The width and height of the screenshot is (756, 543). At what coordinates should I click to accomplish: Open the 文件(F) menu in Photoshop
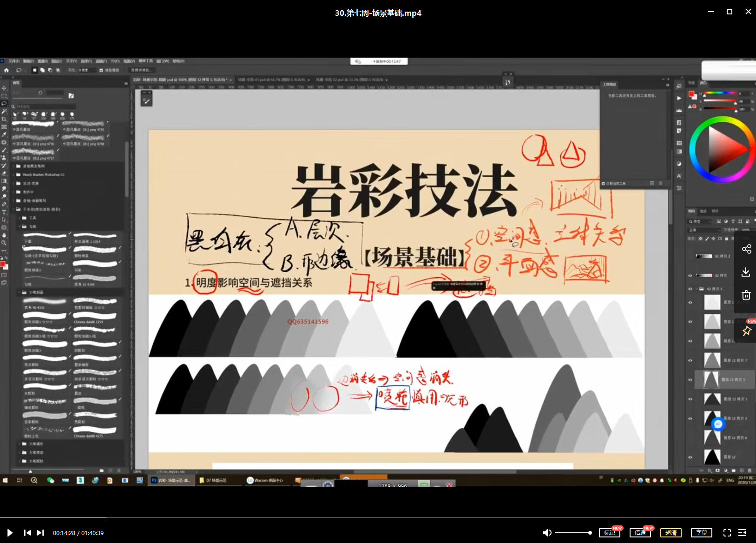[x=13, y=61]
